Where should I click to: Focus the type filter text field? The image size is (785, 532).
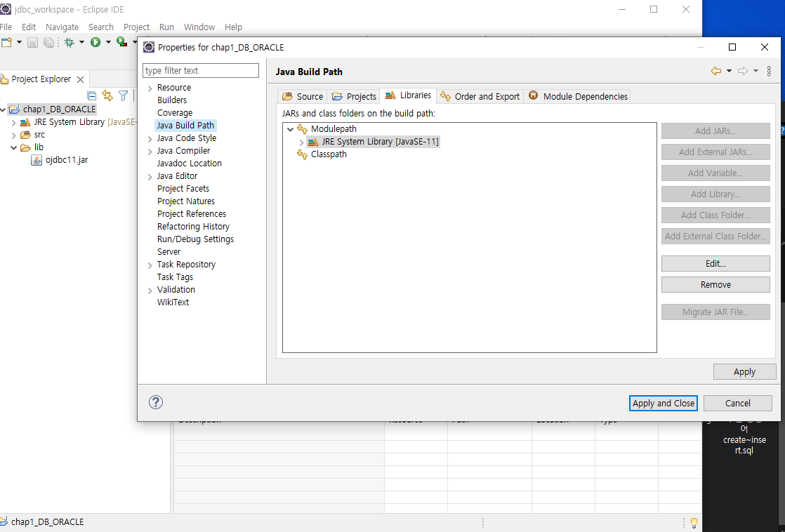point(201,71)
